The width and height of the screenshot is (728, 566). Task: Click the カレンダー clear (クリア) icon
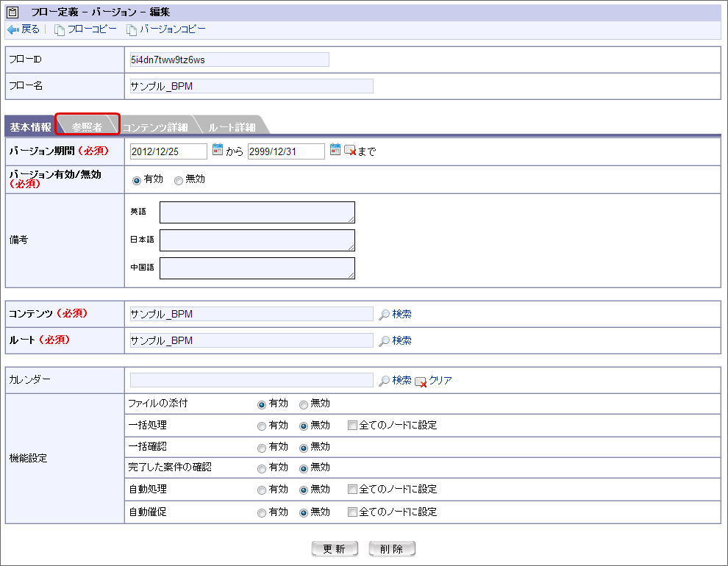click(x=421, y=381)
